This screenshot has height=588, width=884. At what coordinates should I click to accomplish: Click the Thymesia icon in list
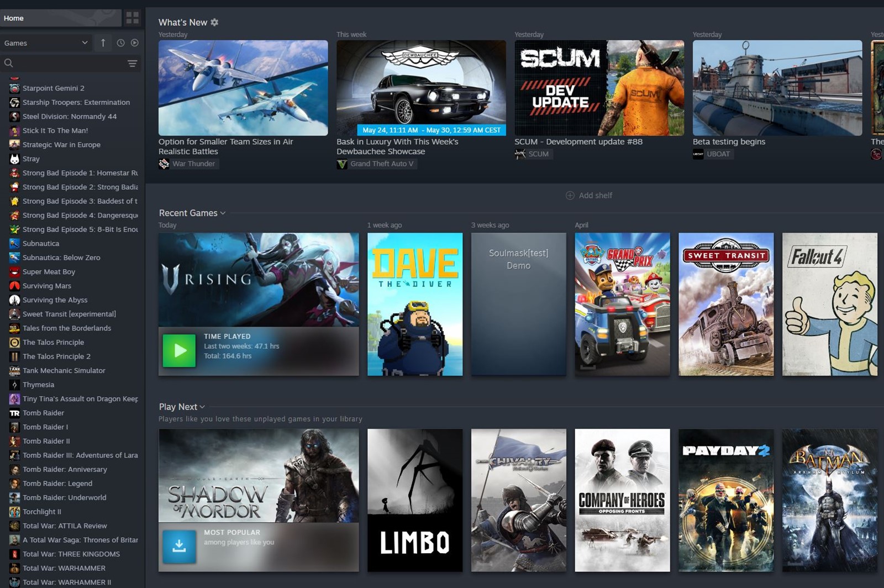pos(14,385)
